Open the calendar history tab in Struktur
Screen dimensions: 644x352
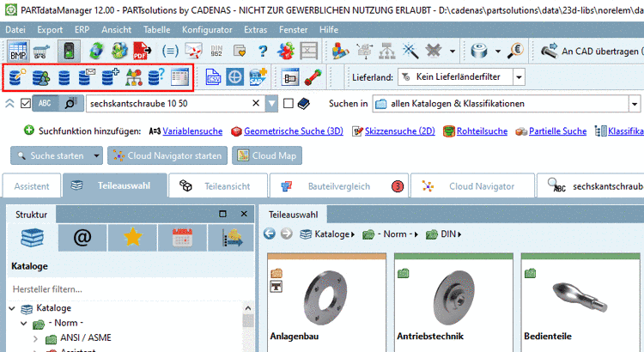click(182, 238)
